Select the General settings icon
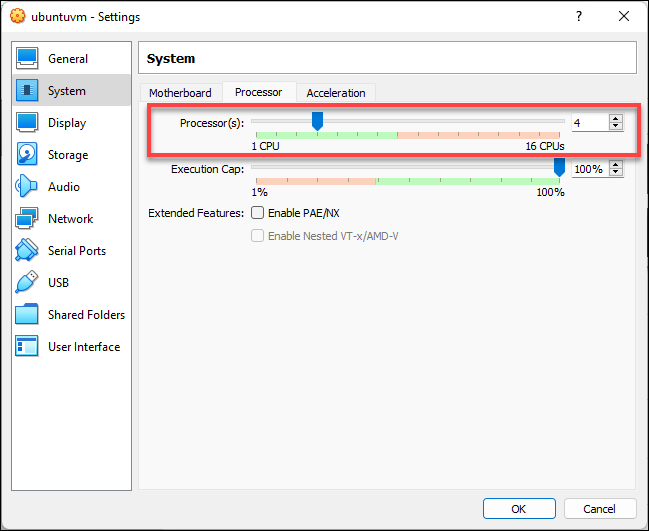Image resolution: width=649 pixels, height=531 pixels. point(28,59)
